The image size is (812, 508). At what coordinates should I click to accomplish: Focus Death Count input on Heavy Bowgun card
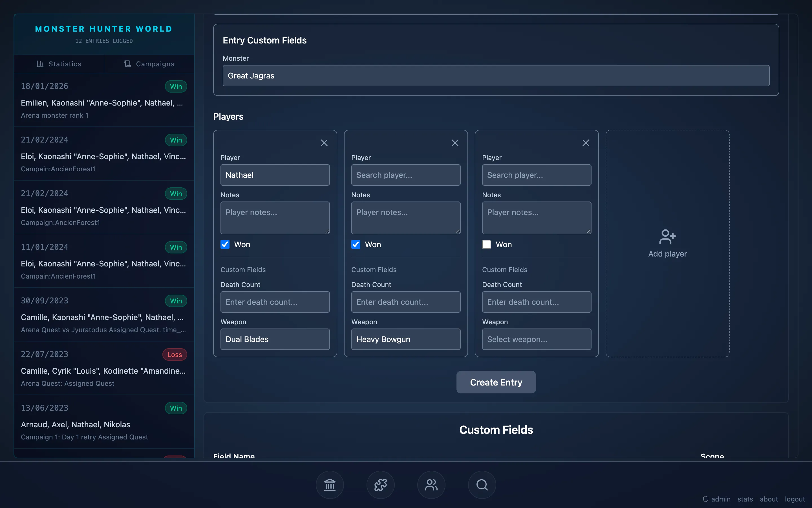[x=406, y=302]
